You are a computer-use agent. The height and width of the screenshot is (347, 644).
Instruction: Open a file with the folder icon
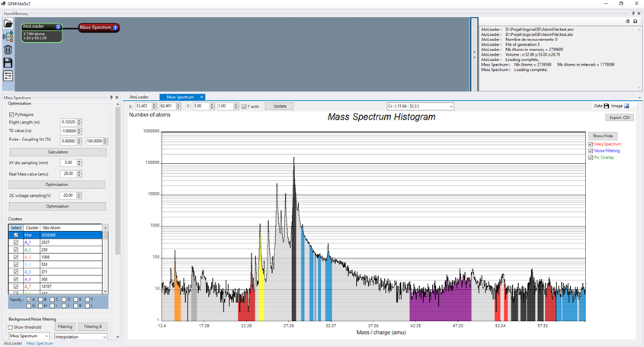click(8, 24)
